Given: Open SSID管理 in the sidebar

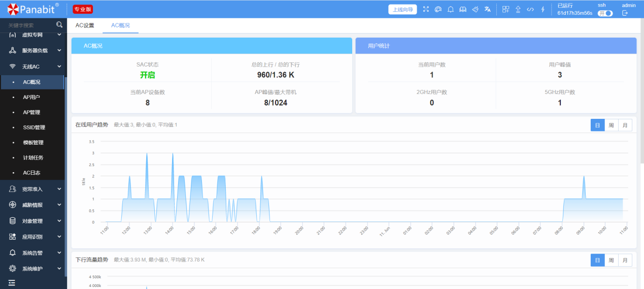Looking at the screenshot, I should click(x=34, y=127).
